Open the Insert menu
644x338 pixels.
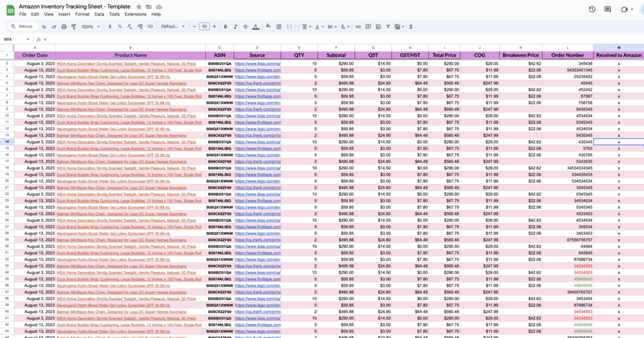(x=64, y=14)
